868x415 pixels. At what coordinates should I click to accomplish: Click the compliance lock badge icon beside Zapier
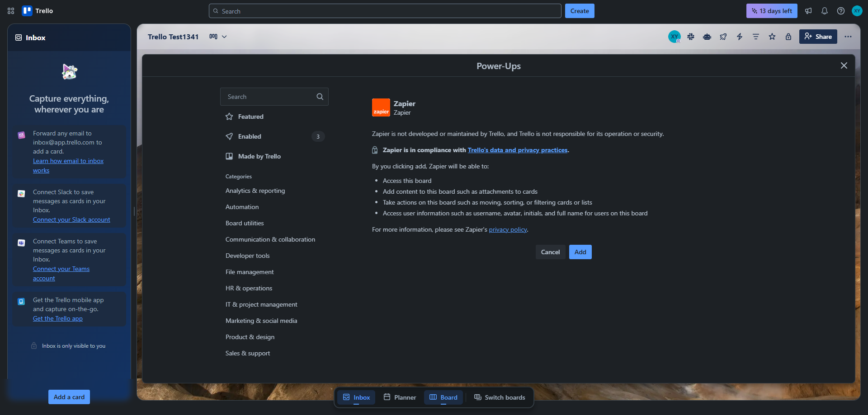[x=375, y=150]
